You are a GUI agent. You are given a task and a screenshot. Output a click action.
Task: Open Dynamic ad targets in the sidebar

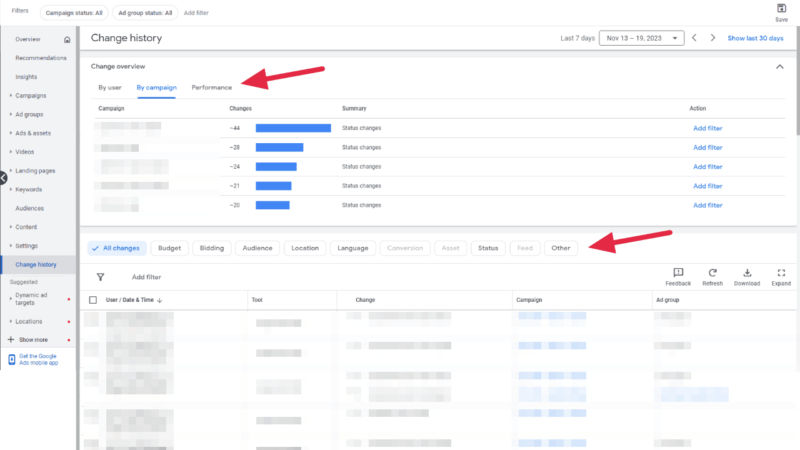31,299
